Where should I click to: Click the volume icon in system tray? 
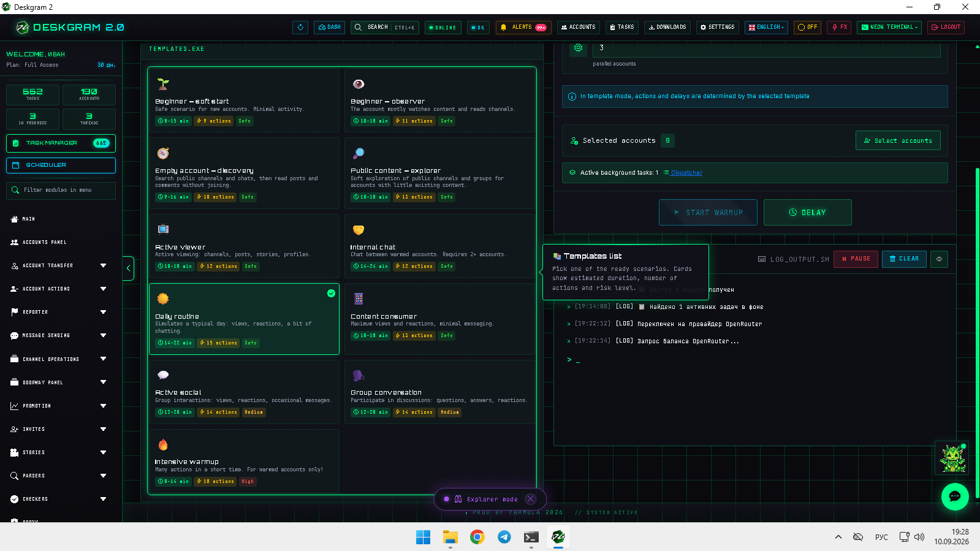coord(919,537)
